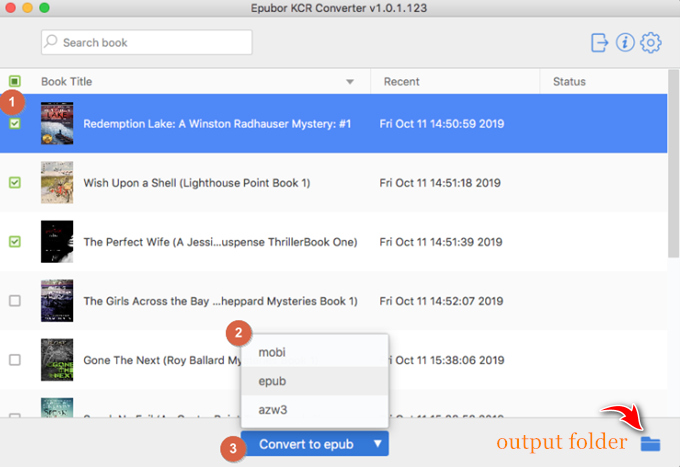Open the info icon in the toolbar
680x467 pixels.
[625, 42]
